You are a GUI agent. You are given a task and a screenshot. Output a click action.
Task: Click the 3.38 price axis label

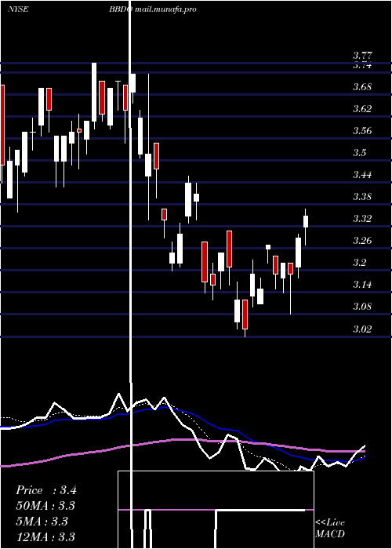pyautogui.click(x=362, y=197)
